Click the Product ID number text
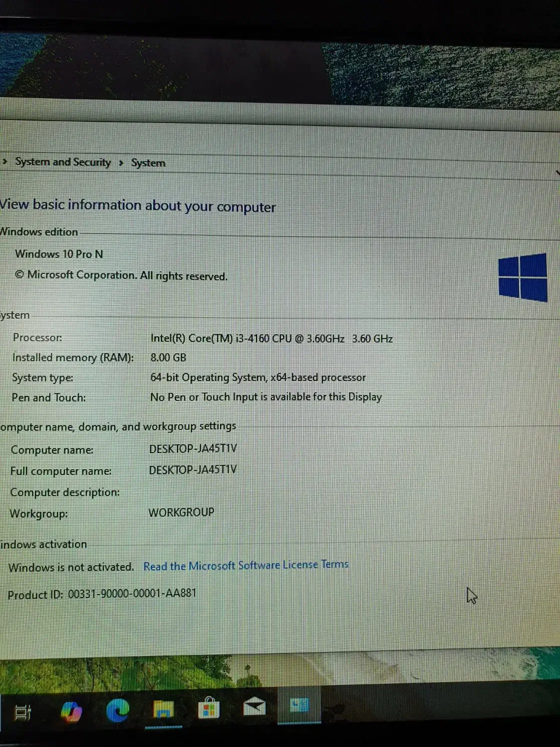560x747 pixels. (132, 593)
